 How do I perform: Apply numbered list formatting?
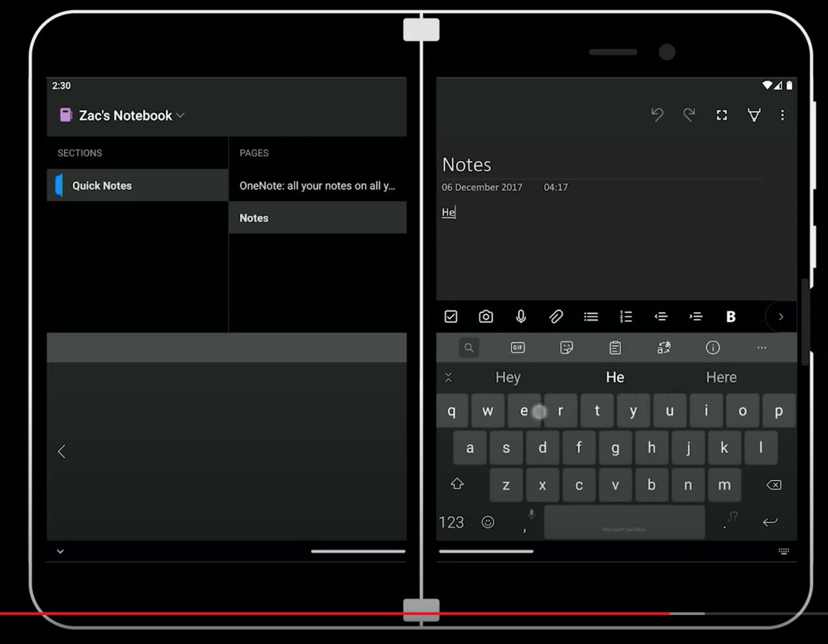(626, 317)
